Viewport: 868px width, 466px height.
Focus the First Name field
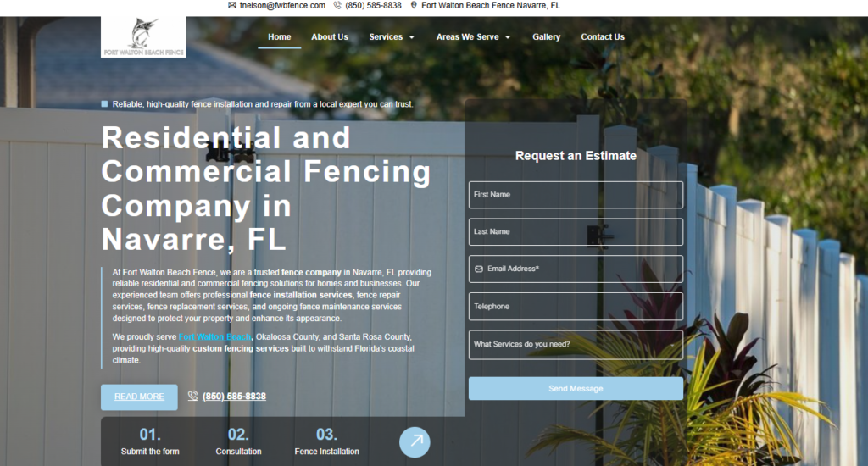click(576, 195)
